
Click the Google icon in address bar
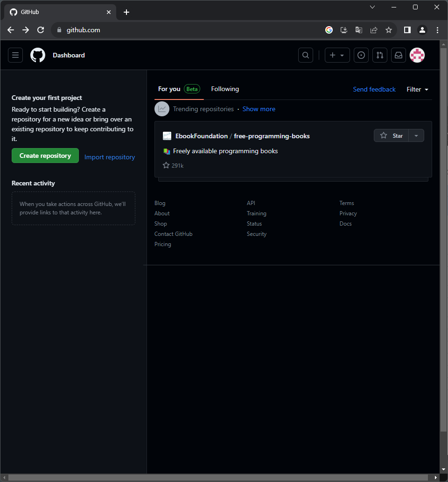pyautogui.click(x=329, y=30)
